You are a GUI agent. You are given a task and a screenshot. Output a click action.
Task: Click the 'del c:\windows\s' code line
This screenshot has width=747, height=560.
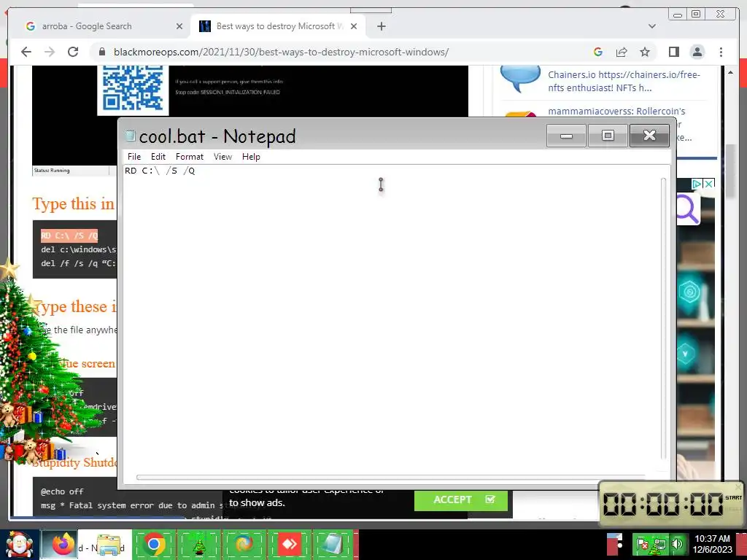(79, 249)
